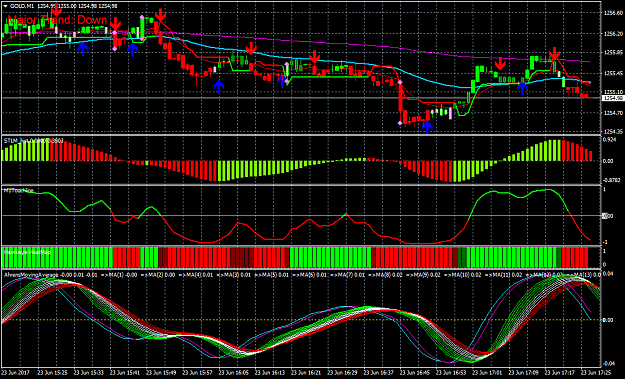The height and width of the screenshot is (379, 625).
Task: Click the 23 Jun 17:01 time label
Action: [487, 373]
